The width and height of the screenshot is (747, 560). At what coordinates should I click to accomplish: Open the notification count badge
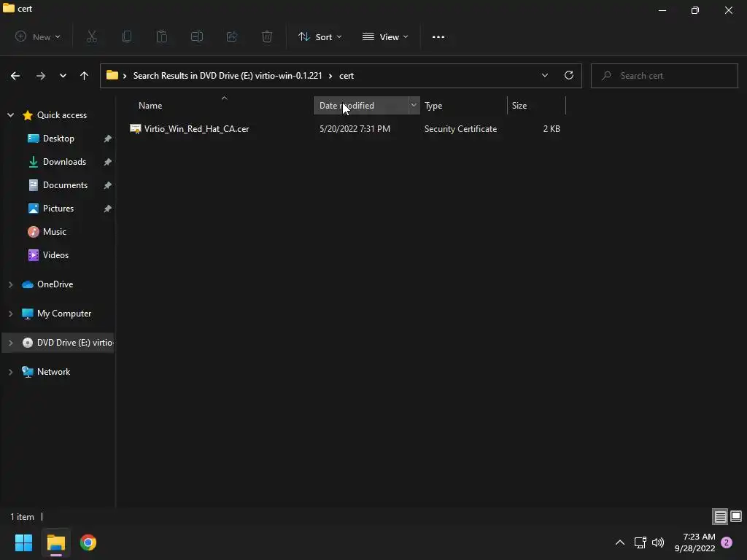pos(727,542)
